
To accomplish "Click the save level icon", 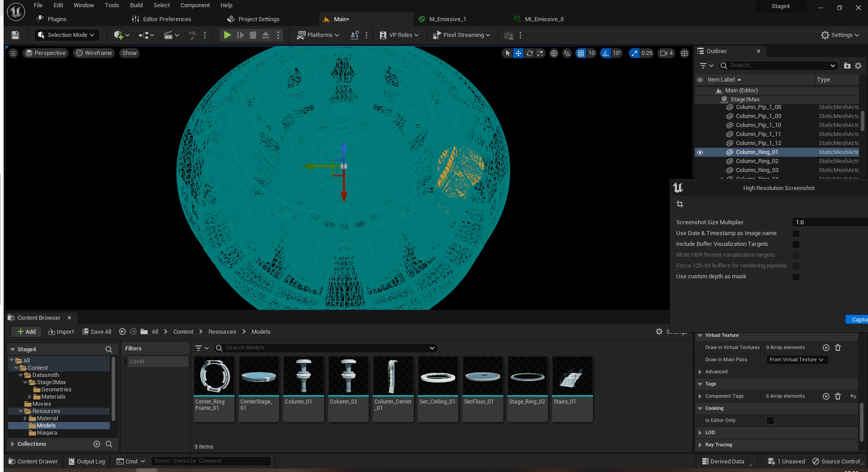I will click(x=15, y=35).
